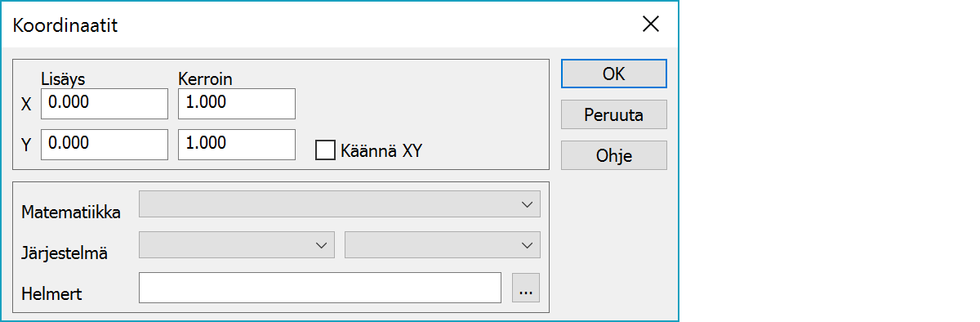Focus the X Kerroin input field
Image resolution: width=980 pixels, height=322 pixels.
coord(237,104)
